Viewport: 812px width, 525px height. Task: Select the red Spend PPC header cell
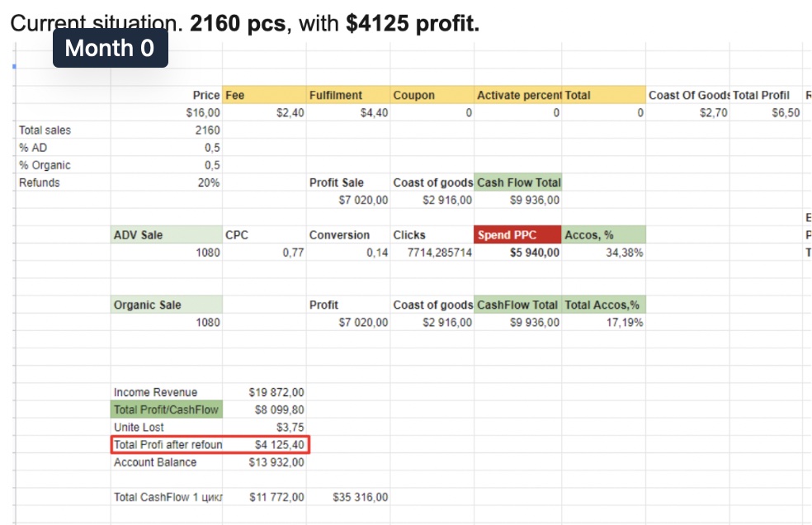tap(517, 235)
